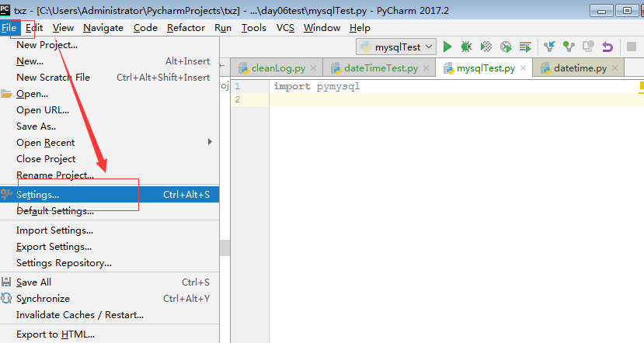This screenshot has width=644, height=343.
Task: Switch to the cleanLog.py editor tab
Action: (277, 68)
